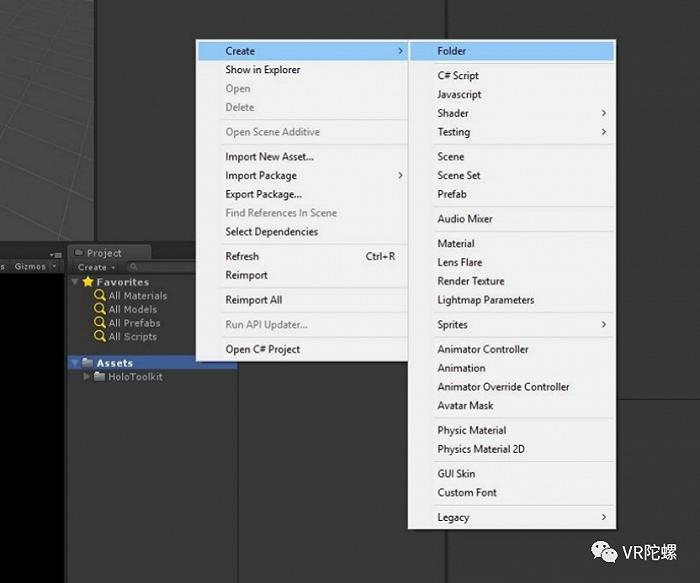Select All Scripts favorite

click(133, 337)
